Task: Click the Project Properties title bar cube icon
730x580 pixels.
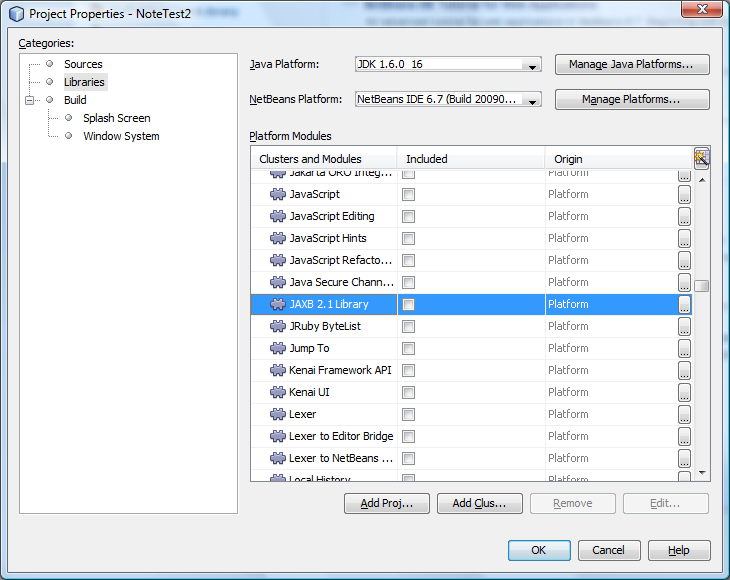Action: point(16,14)
